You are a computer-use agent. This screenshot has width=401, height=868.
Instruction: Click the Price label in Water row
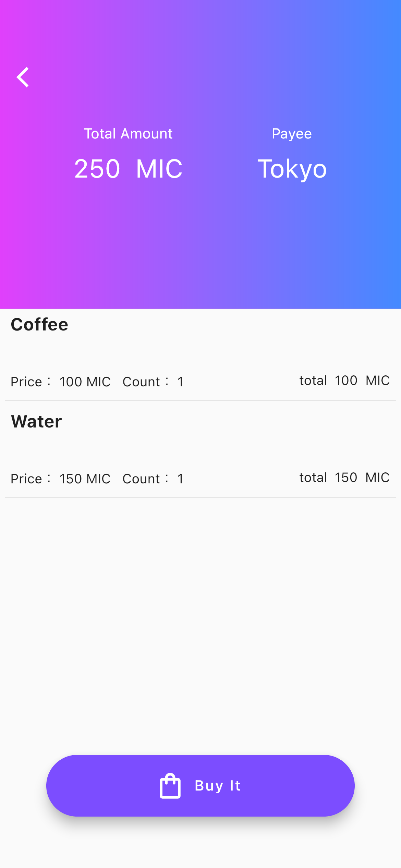pos(26,479)
